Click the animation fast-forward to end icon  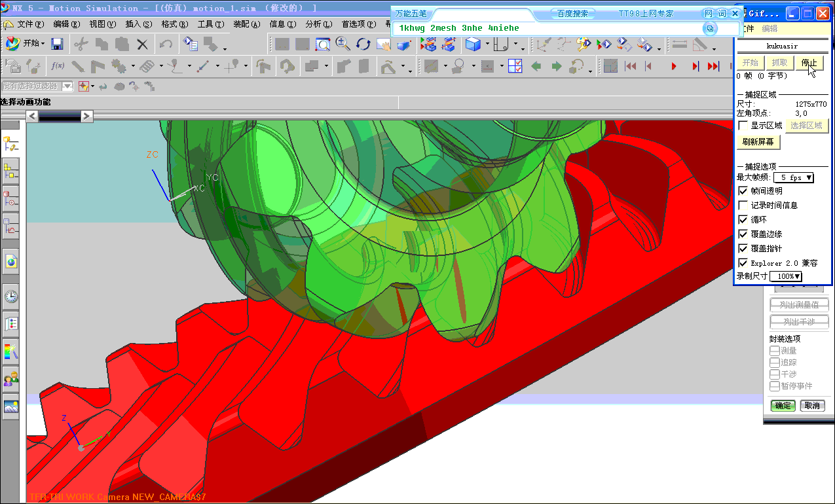713,65
